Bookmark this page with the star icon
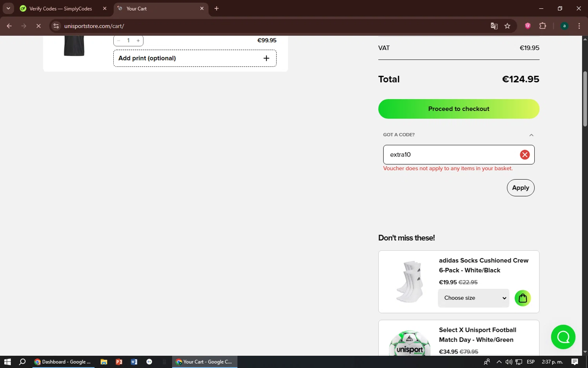Screen dimensions: 588x368 pyautogui.click(x=507, y=26)
